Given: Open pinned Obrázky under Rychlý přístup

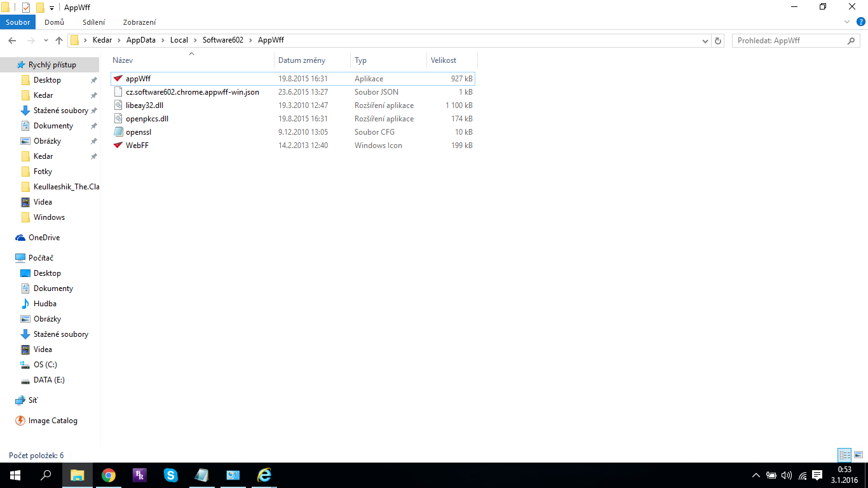Looking at the screenshot, I should (47, 141).
